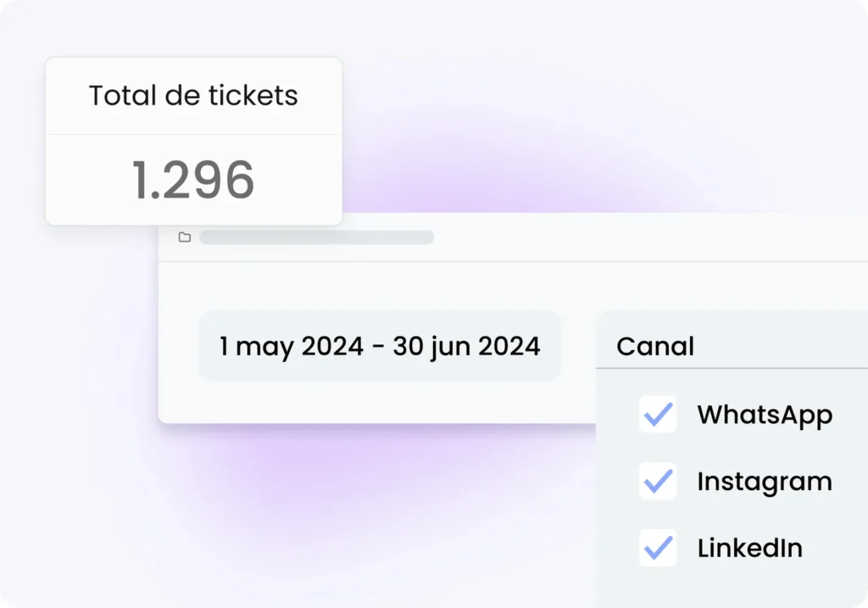Click the gray breadcrumb placeholder bar
The height and width of the screenshot is (608, 868).
[x=316, y=237]
